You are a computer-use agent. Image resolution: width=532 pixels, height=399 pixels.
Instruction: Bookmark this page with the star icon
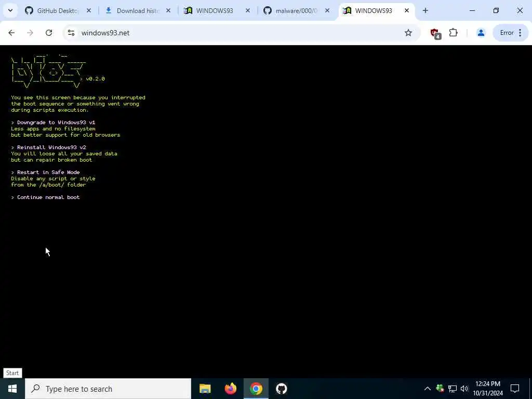pyautogui.click(x=408, y=33)
